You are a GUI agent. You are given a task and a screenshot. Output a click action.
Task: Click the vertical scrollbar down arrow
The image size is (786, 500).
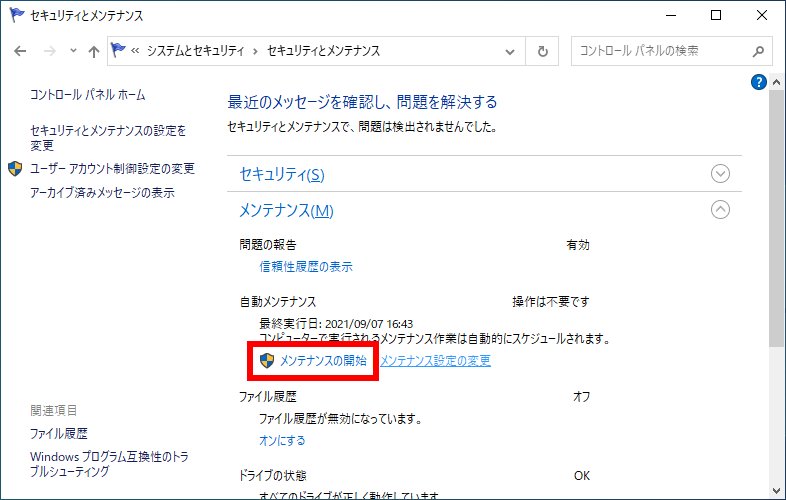click(777, 491)
